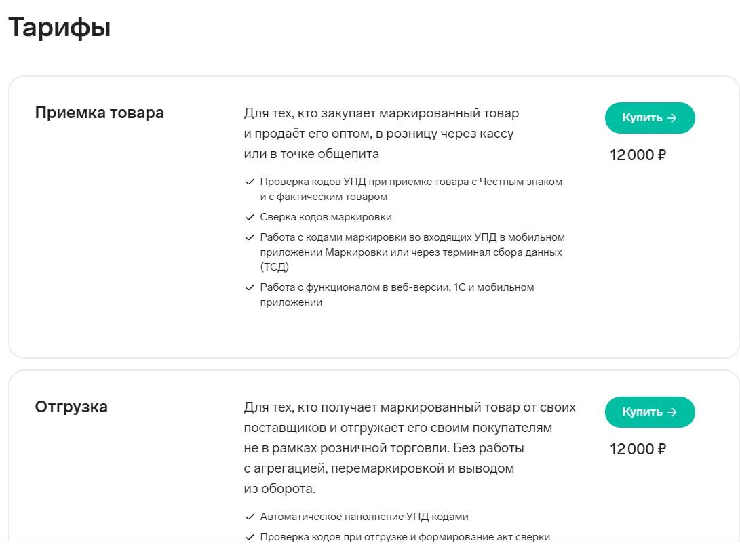This screenshot has height=560, width=740.
Task: Click the "Приемка товара" tariff title
Action: [x=99, y=113]
